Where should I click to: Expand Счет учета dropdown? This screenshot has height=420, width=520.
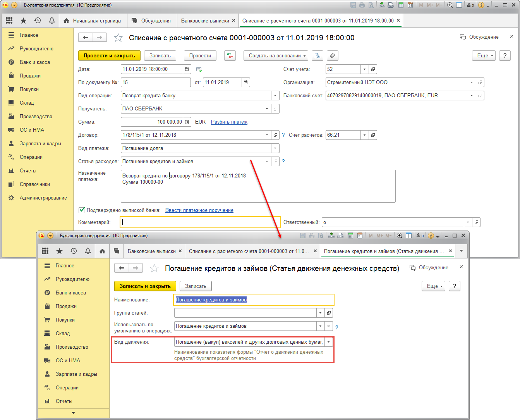(364, 69)
